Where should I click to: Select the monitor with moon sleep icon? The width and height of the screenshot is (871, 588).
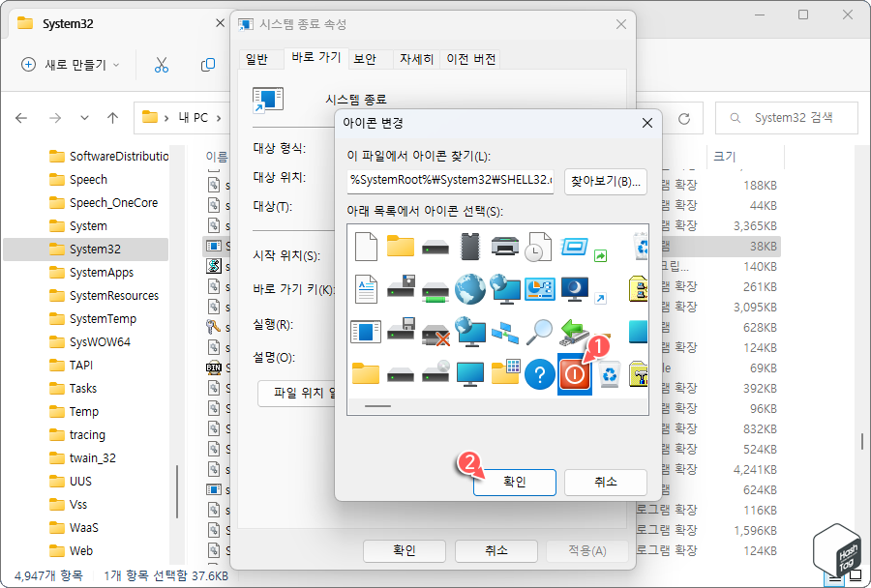point(574,288)
